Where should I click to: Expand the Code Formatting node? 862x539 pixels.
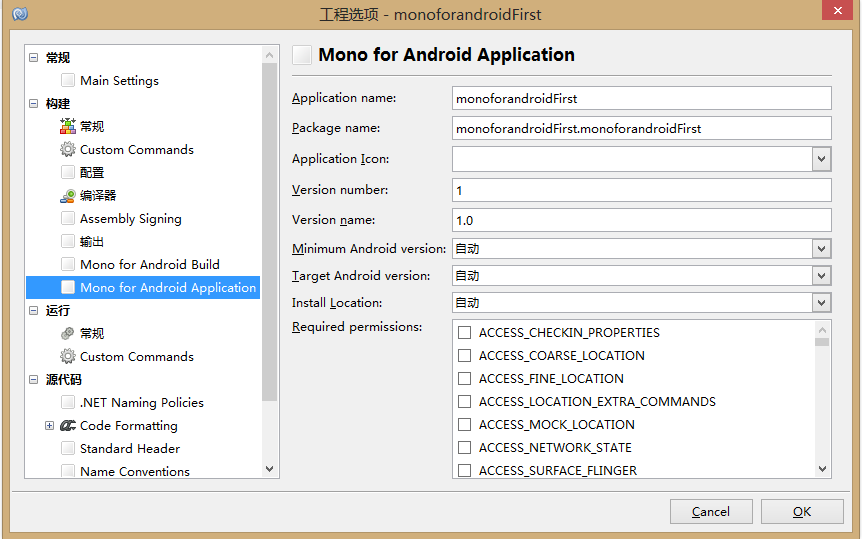(x=49, y=426)
